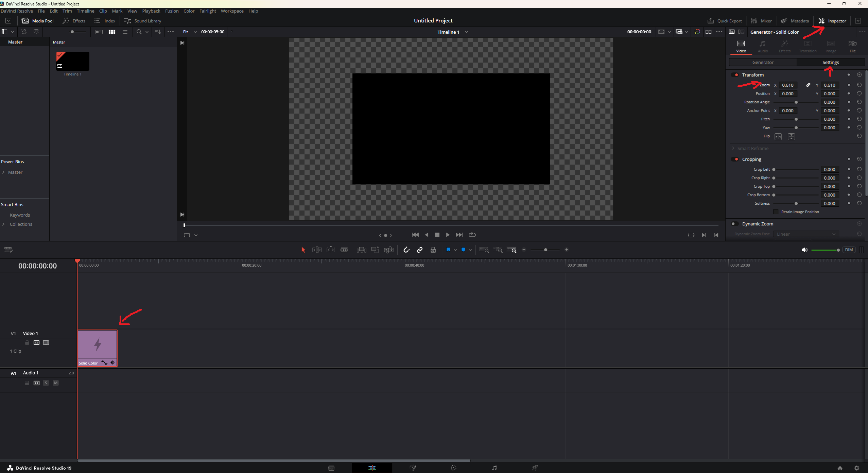This screenshot has height=473, width=868.
Task: Open the Sound Library panel
Action: tap(142, 21)
